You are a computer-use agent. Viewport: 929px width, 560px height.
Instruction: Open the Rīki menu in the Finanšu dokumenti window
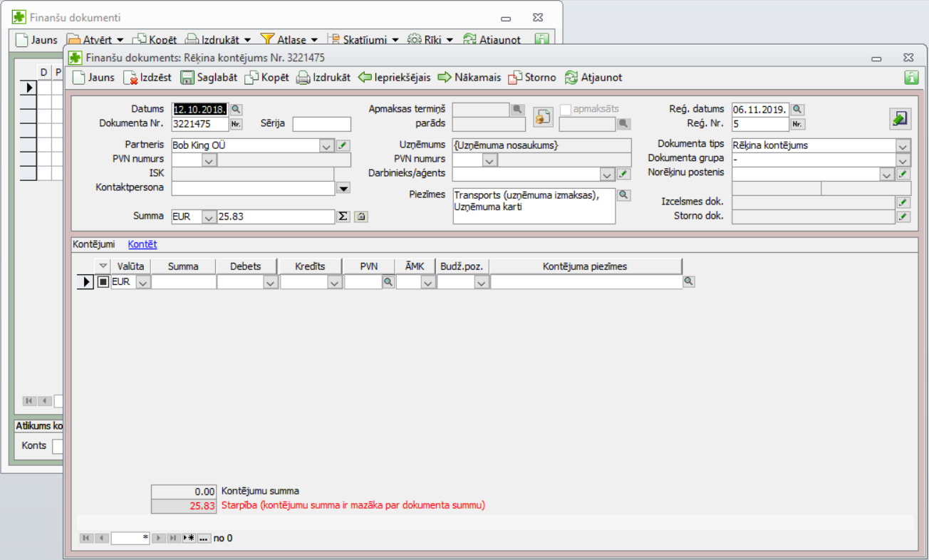[430, 40]
